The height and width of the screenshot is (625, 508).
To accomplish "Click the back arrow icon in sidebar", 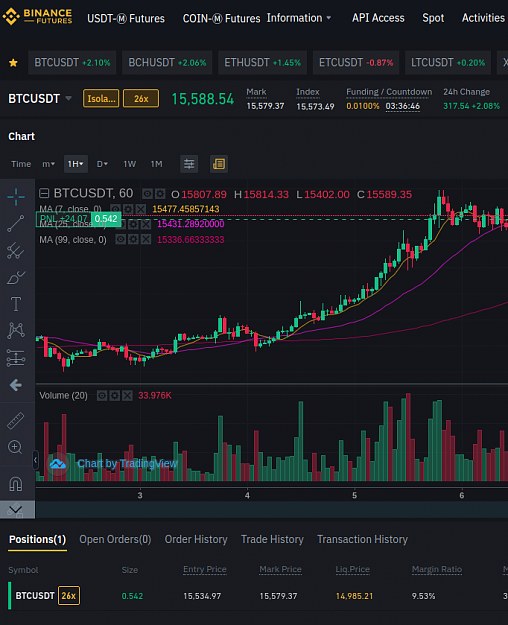I will pos(16,385).
